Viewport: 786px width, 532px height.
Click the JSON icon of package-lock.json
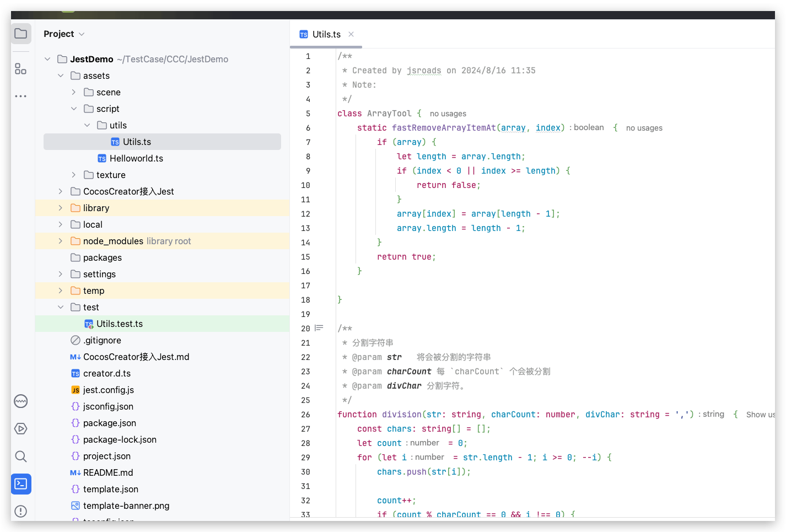76,439
